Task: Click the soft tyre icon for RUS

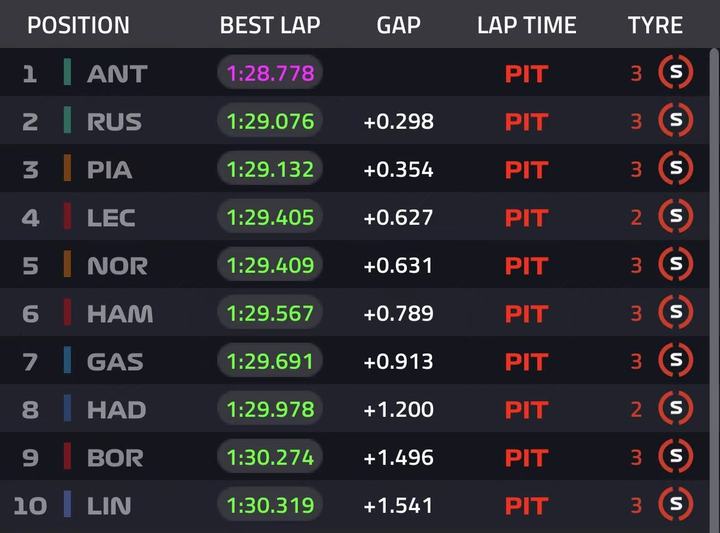Action: click(x=675, y=121)
